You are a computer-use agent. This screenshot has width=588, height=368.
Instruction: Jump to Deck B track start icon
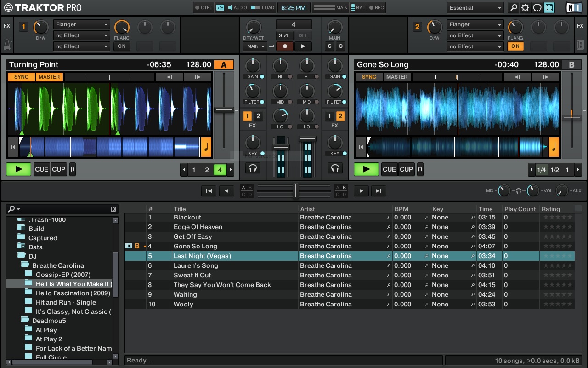(361, 147)
